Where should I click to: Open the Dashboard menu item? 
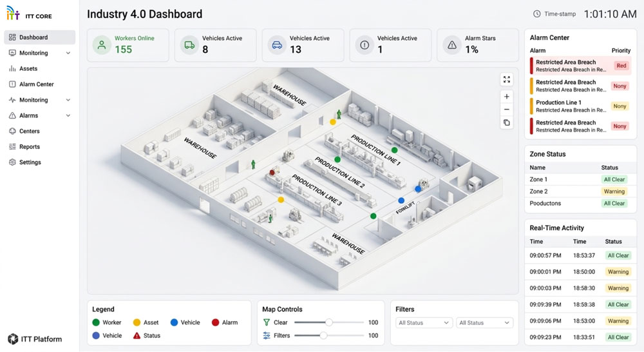click(x=40, y=37)
